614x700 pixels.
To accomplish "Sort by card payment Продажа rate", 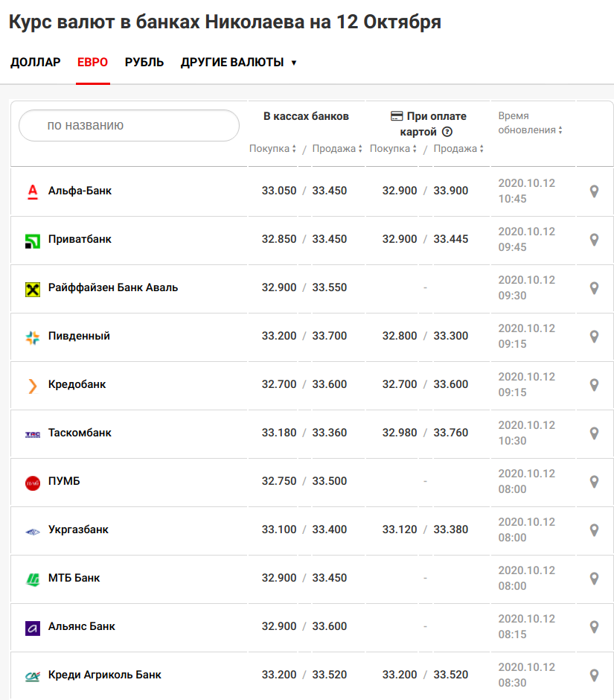I will coord(458,149).
